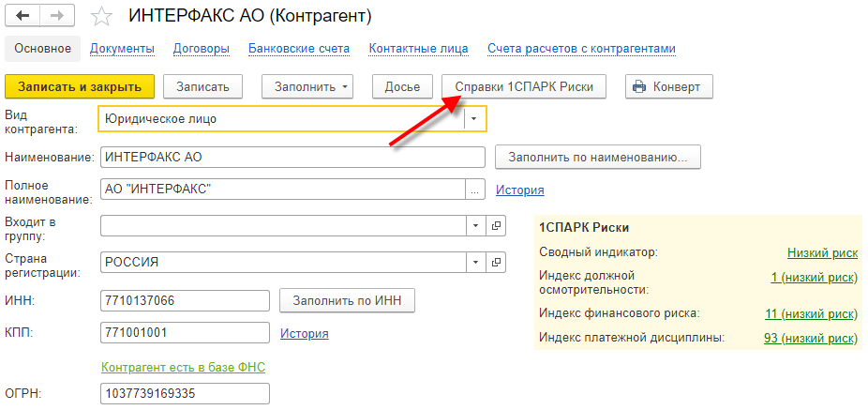The image size is (868, 410).
Task: Click the Индекс платежной дисциплины label
Action: click(x=632, y=338)
